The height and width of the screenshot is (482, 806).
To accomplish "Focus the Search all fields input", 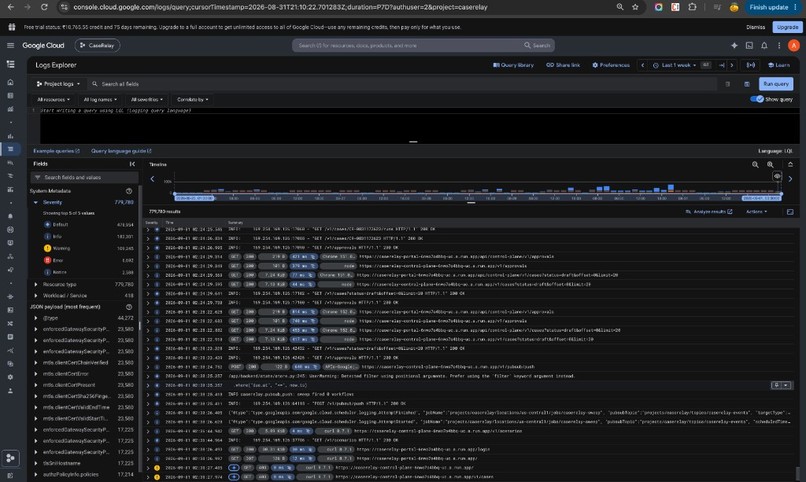I will (x=401, y=84).
